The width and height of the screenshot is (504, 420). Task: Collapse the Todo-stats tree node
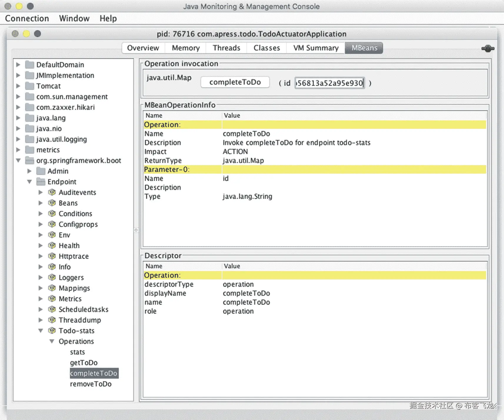(x=41, y=331)
